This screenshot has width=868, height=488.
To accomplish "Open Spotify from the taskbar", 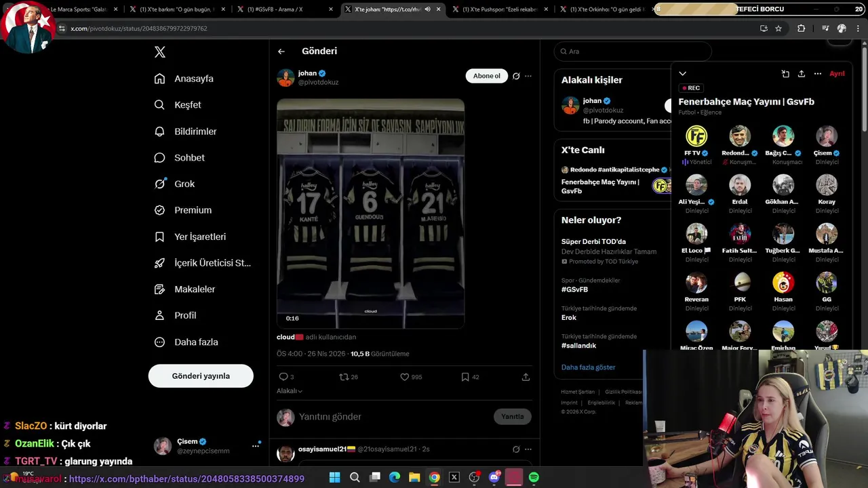I will click(x=534, y=478).
